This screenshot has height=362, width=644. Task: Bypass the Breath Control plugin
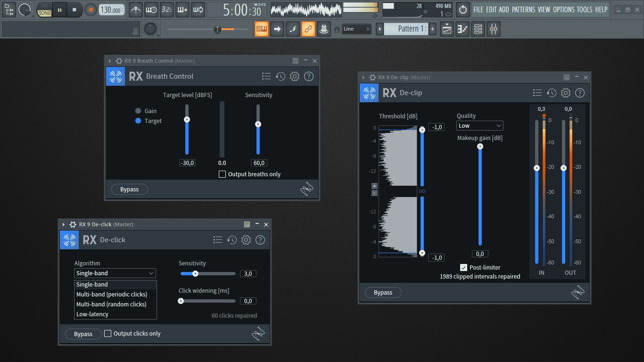(x=130, y=189)
